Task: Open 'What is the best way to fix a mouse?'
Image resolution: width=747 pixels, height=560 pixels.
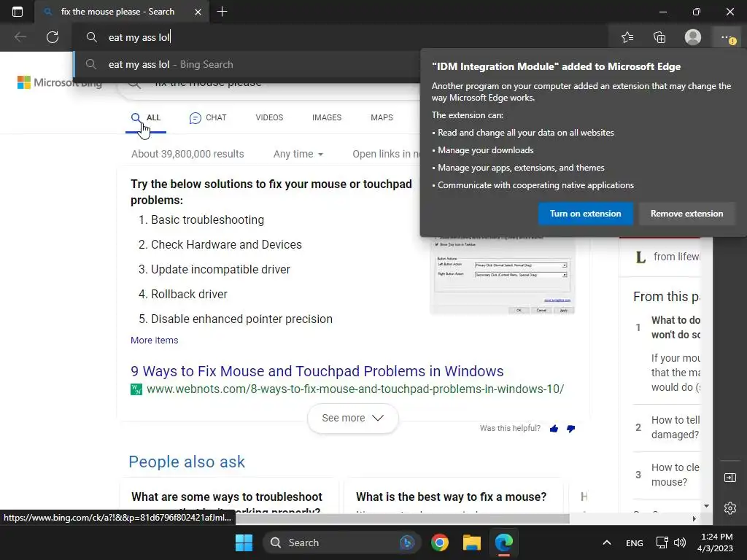Action: pyautogui.click(x=451, y=497)
